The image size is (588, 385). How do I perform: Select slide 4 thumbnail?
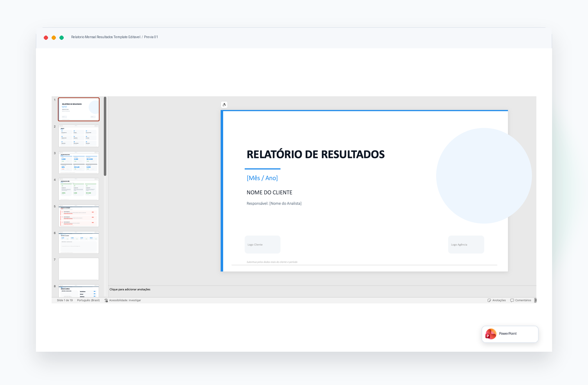(x=79, y=189)
